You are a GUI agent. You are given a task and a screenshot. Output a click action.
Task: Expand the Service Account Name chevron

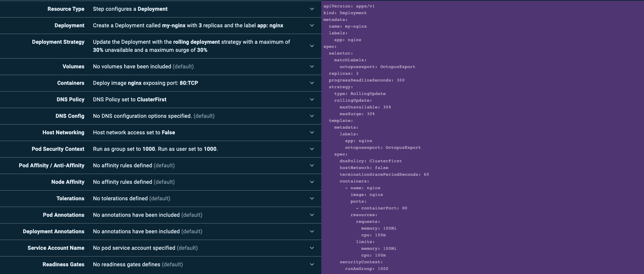click(312, 248)
